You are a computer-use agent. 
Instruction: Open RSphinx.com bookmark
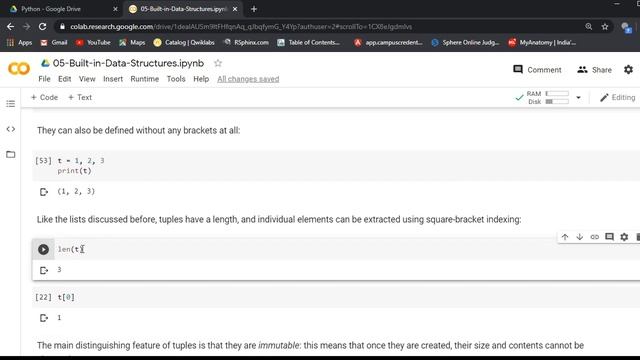pos(246,42)
